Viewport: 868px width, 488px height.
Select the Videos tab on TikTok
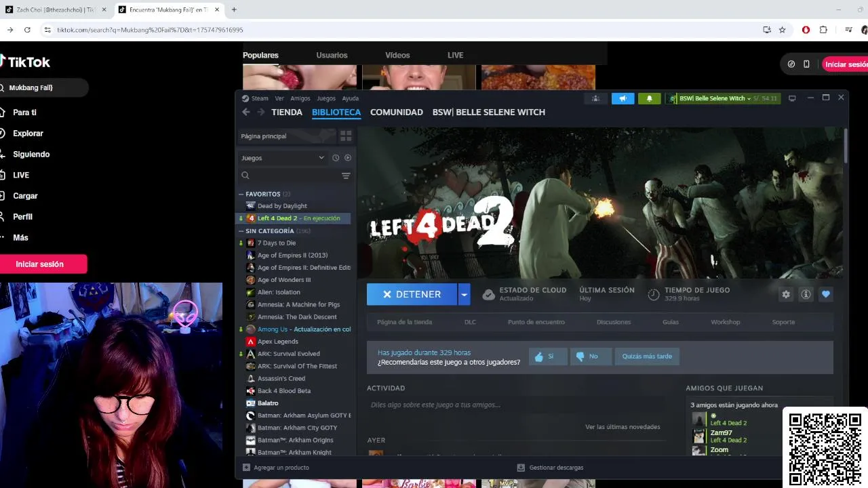397,55
